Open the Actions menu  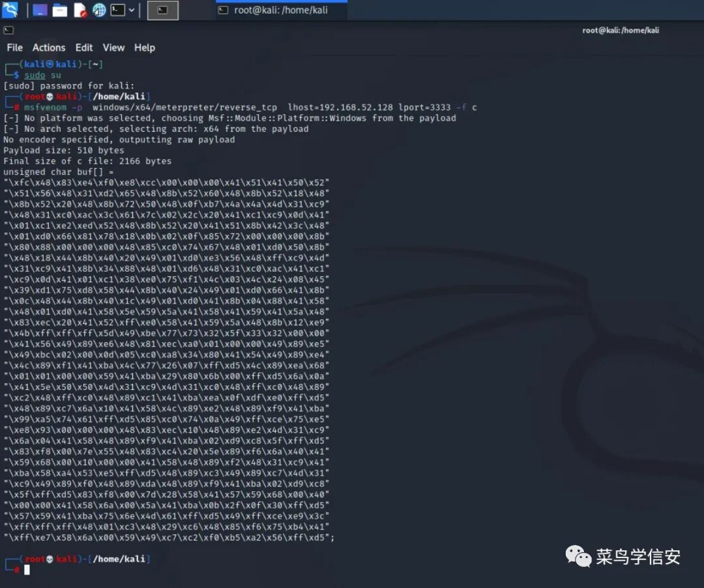48,48
